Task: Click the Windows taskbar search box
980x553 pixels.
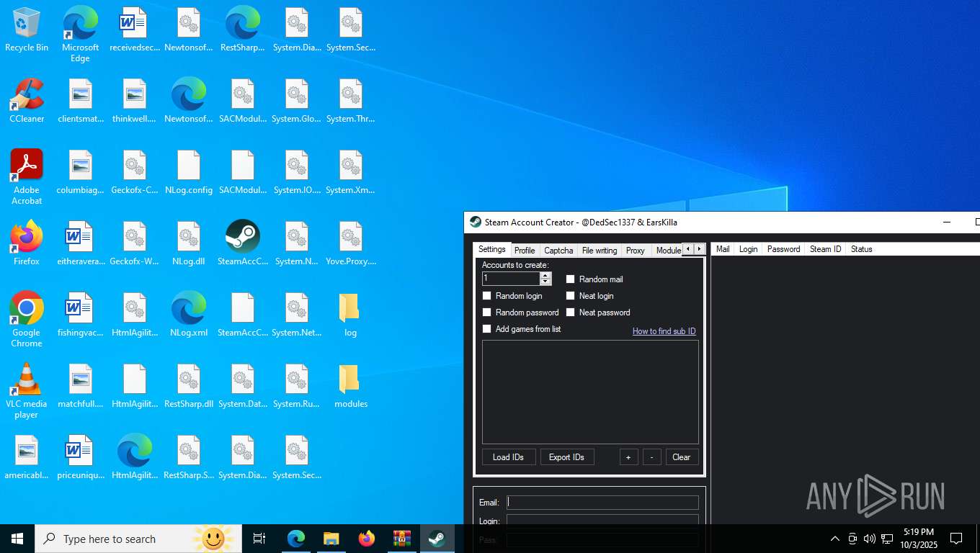Action: [x=138, y=539]
